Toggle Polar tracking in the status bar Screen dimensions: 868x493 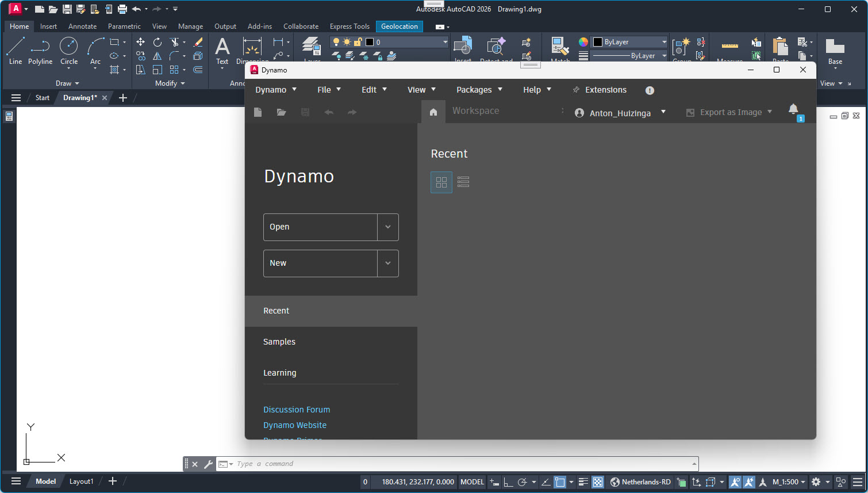[522, 482]
